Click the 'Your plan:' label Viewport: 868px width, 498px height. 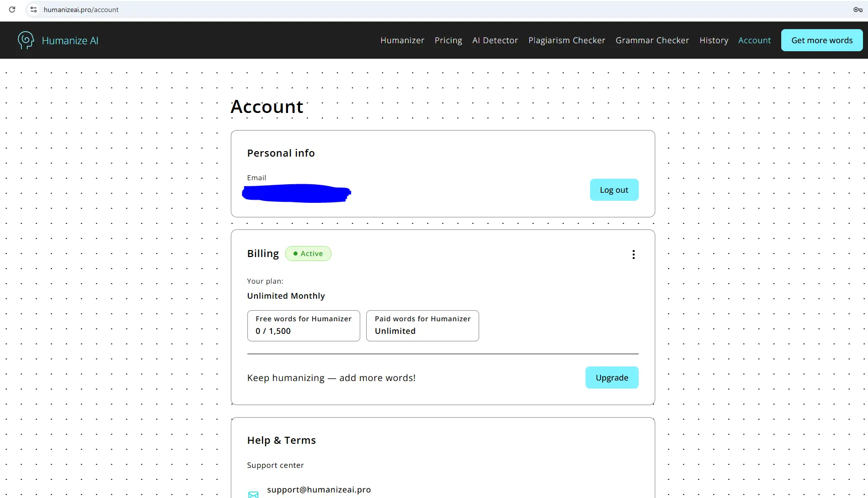tap(265, 281)
